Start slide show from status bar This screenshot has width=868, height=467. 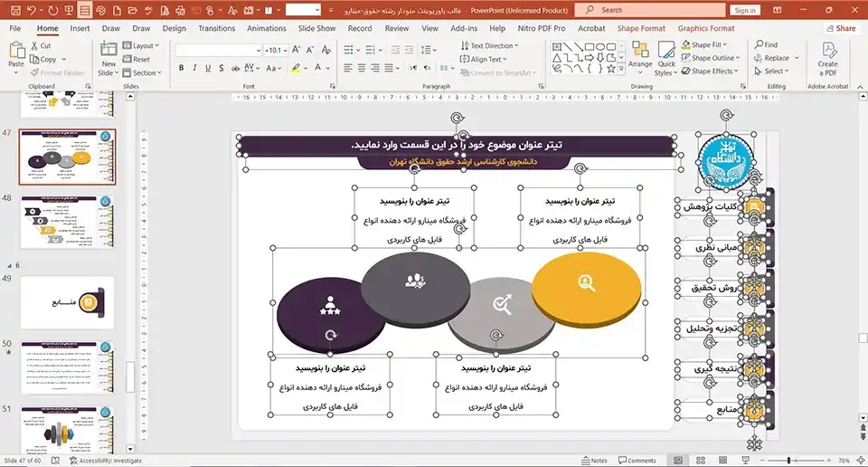click(x=745, y=461)
